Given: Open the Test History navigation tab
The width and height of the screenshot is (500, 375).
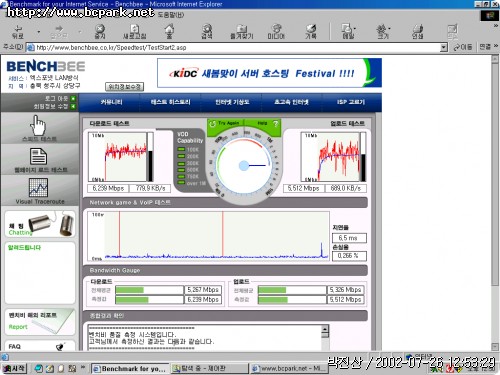Looking at the screenshot, I should (170, 102).
